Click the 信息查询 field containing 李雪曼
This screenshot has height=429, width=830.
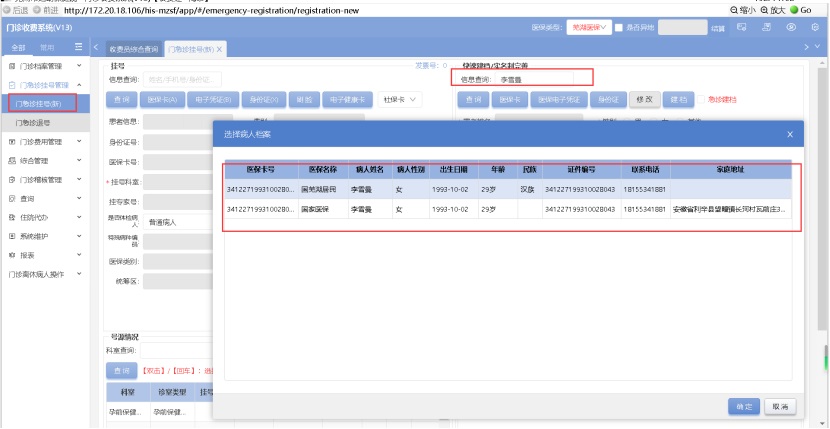(x=534, y=80)
